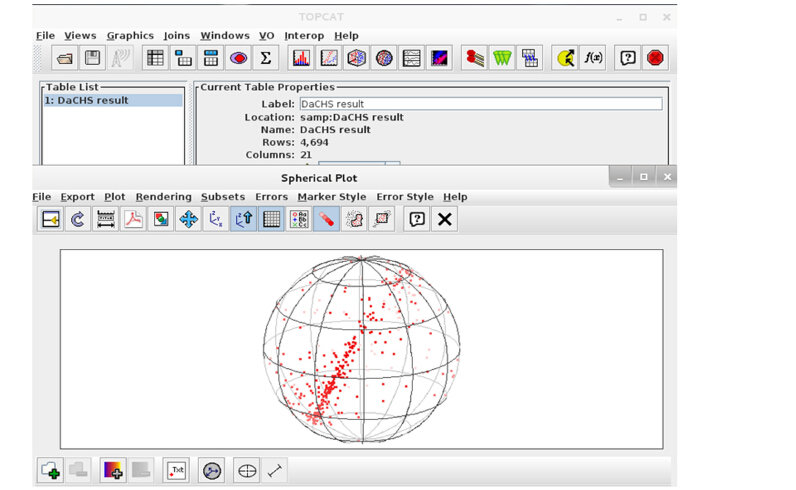Click the blue four-arrow recenter icon
The height and width of the screenshot is (490, 796).
[x=188, y=219]
